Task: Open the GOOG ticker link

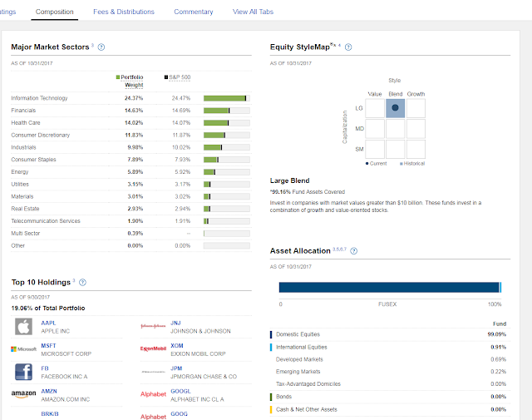Action: (x=179, y=414)
